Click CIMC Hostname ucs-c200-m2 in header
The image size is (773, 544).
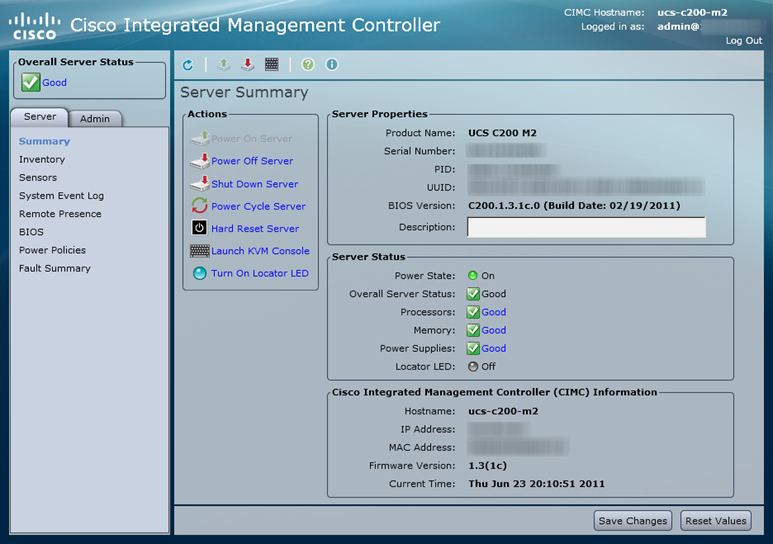coord(692,12)
